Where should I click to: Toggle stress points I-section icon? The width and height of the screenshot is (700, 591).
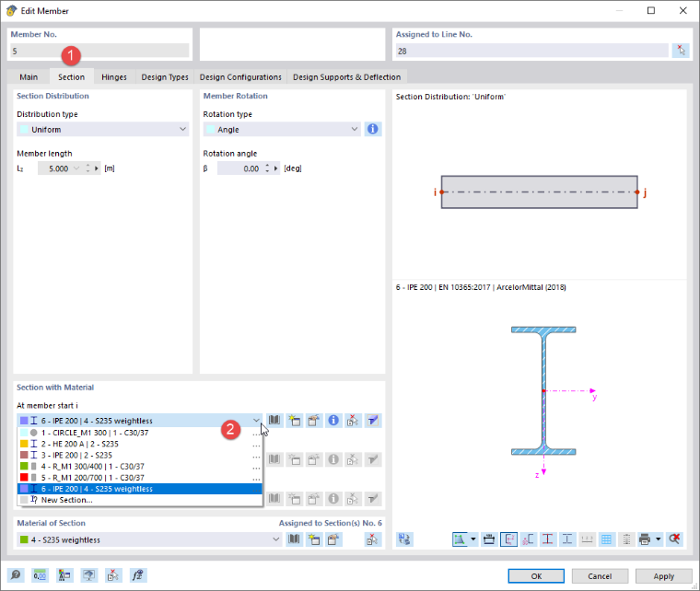548,539
